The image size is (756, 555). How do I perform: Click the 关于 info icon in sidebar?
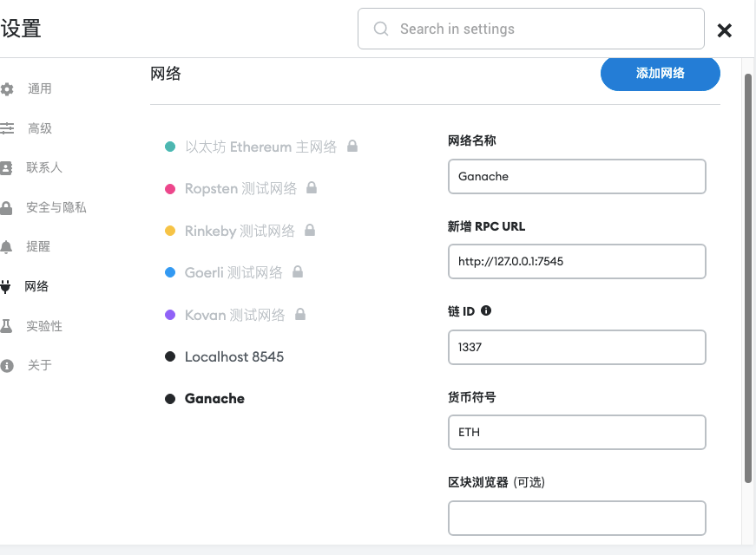point(7,366)
